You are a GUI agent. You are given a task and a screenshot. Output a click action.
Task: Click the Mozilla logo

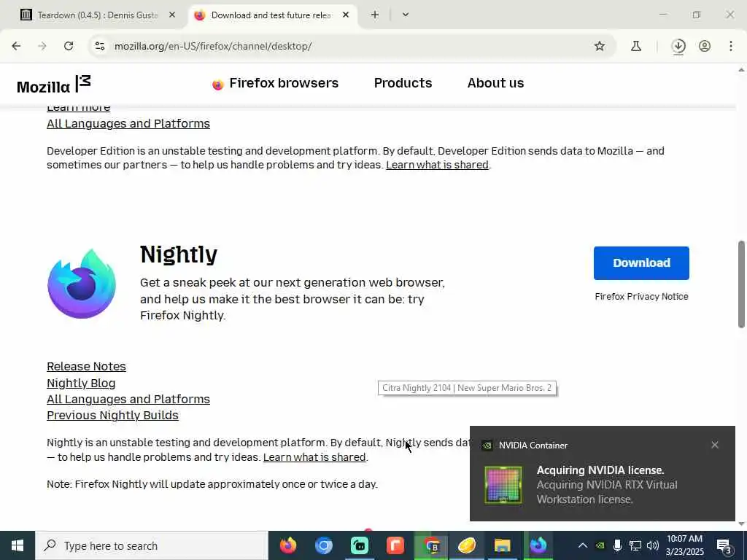pyautogui.click(x=54, y=85)
